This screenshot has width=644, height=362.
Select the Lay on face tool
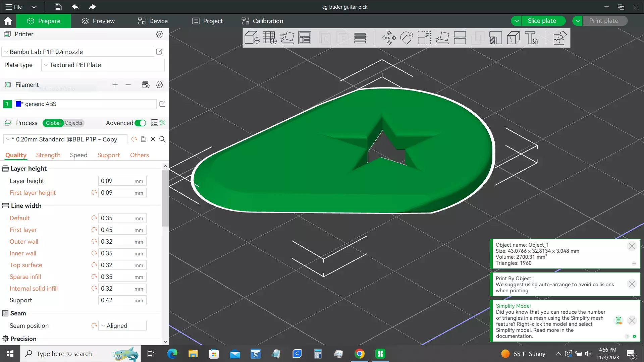pos(442,38)
